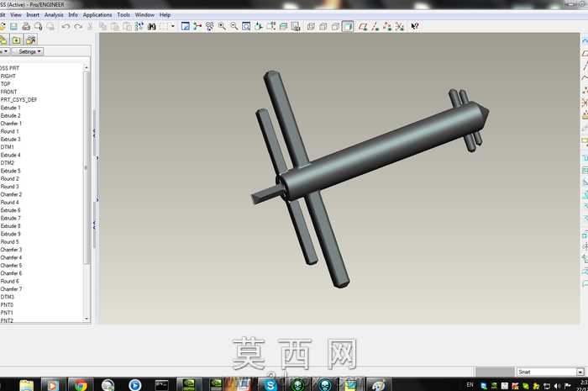Click the Regenerate model icon
The width and height of the screenshot is (588, 391).
(139, 26)
